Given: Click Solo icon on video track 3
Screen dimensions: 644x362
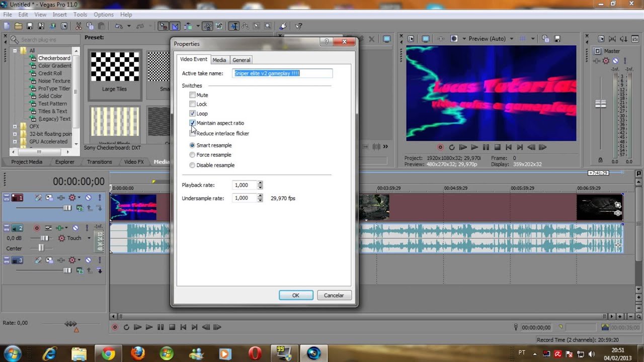Looking at the screenshot, I should [x=99, y=260].
